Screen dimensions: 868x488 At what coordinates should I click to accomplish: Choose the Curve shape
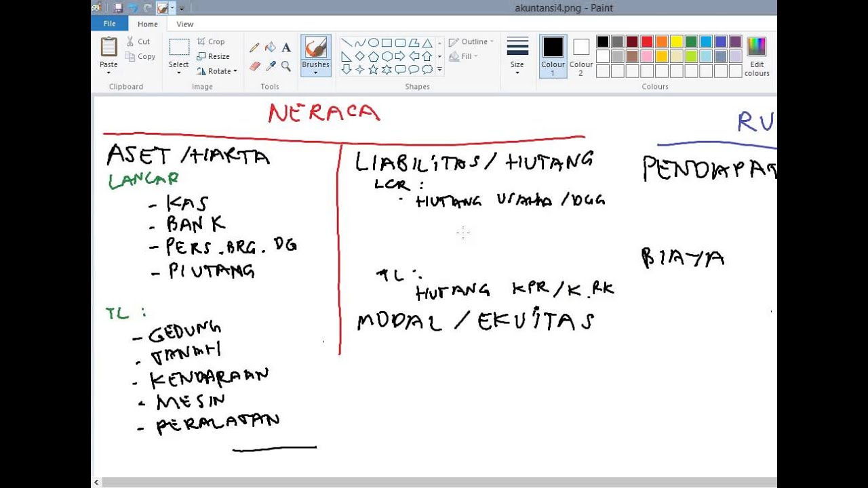360,43
